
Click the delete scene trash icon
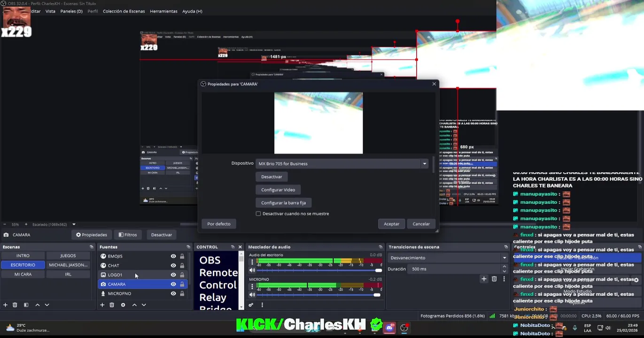point(15,305)
